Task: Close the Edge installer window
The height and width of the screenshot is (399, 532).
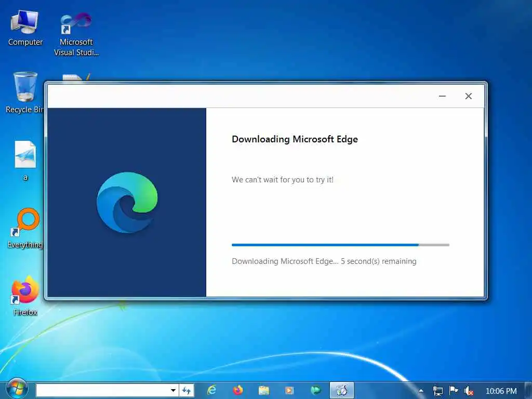Action: (x=469, y=96)
